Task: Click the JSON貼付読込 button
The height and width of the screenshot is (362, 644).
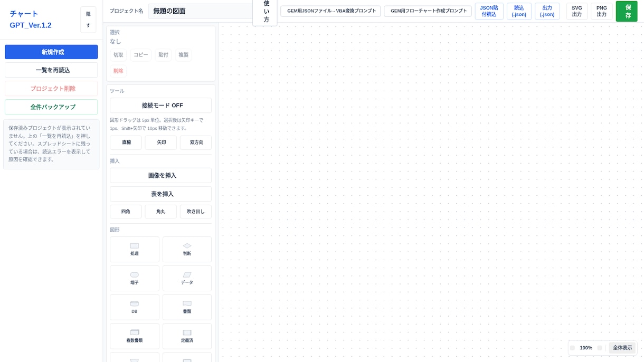Action: pyautogui.click(x=489, y=11)
